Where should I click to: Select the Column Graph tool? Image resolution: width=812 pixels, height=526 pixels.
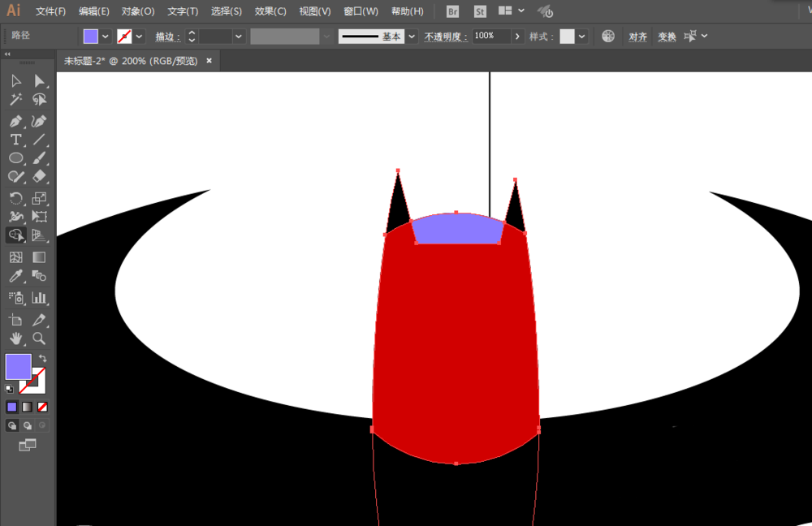tap(39, 298)
